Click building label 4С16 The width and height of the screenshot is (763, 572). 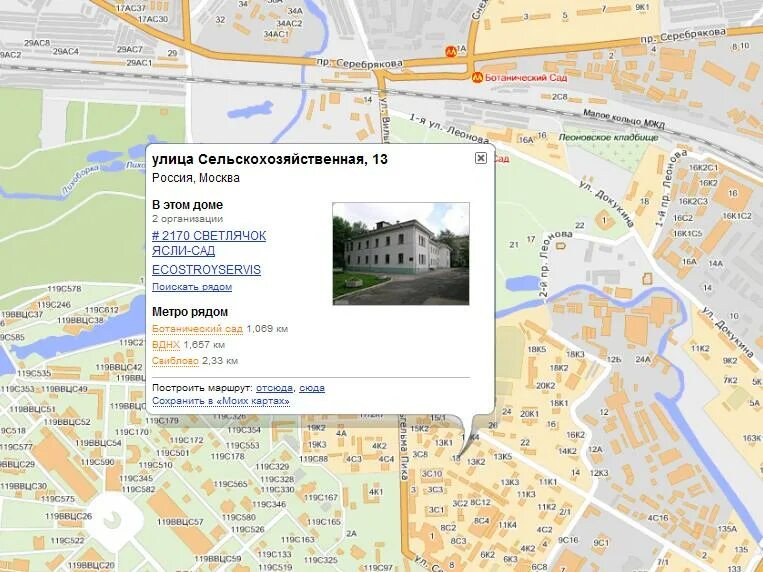click(658, 517)
